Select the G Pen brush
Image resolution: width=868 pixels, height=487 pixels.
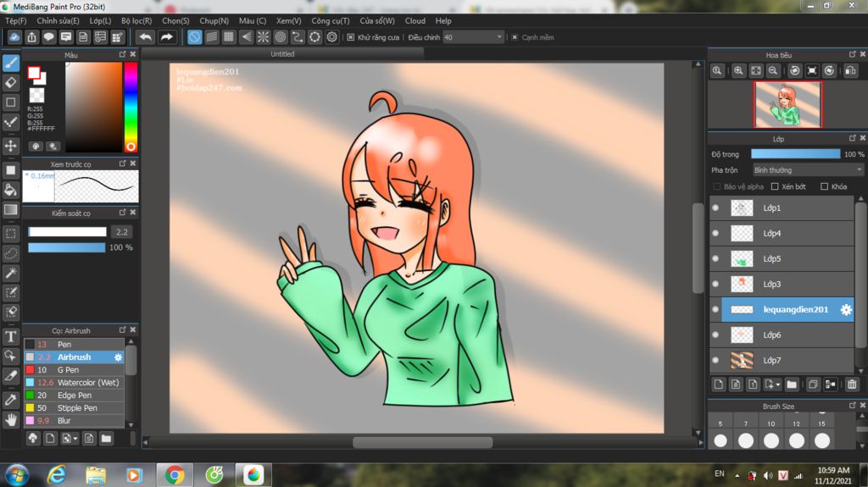75,369
